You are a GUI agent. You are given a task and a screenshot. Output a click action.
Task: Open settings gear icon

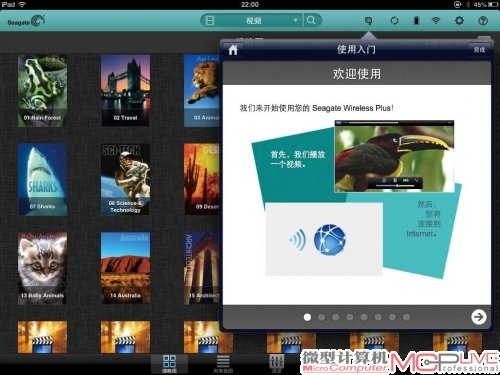459,21
